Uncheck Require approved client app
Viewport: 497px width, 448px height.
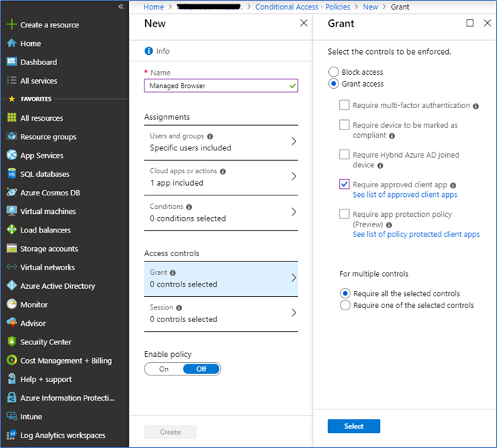[344, 184]
